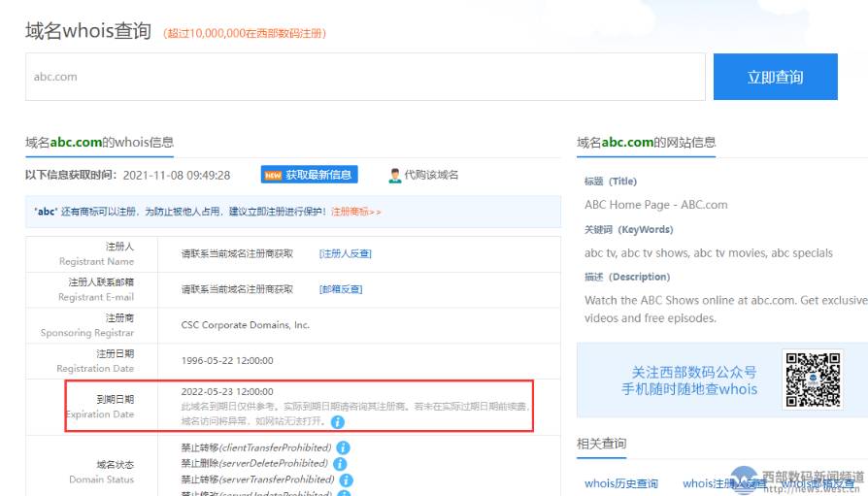The height and width of the screenshot is (496, 868).
Task: Click info icon after expiration date note
Action: tap(338, 422)
